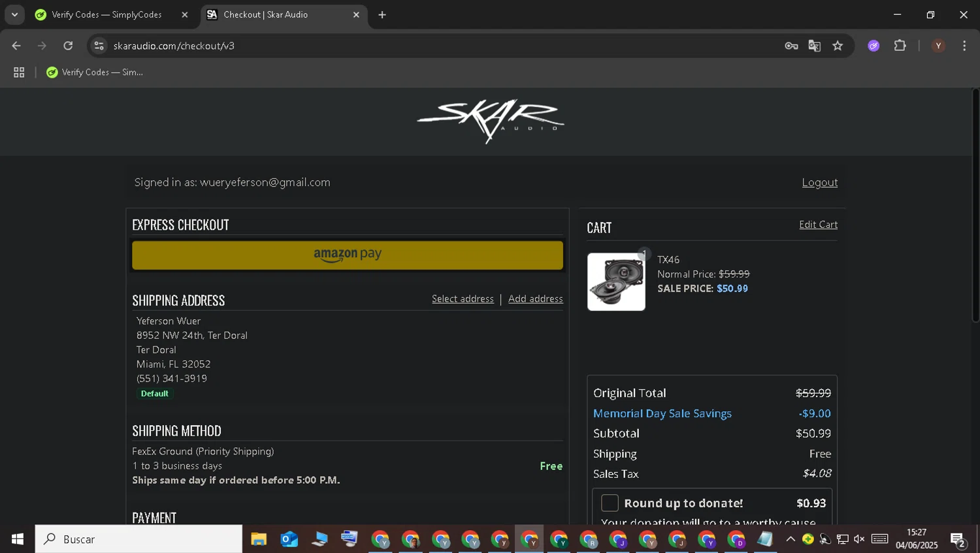This screenshot has height=553, width=980.
Task: Switch to Verify Codes — SimplyCodes tab
Action: pos(106,14)
